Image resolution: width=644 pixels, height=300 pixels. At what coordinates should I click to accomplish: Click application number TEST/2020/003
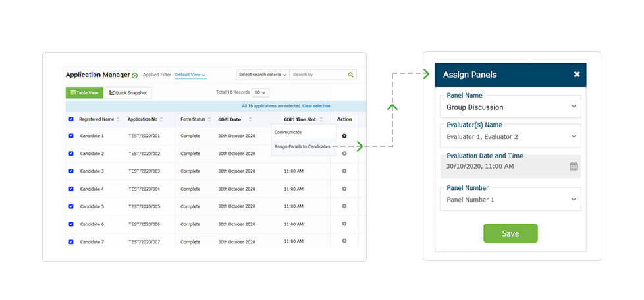(x=144, y=171)
